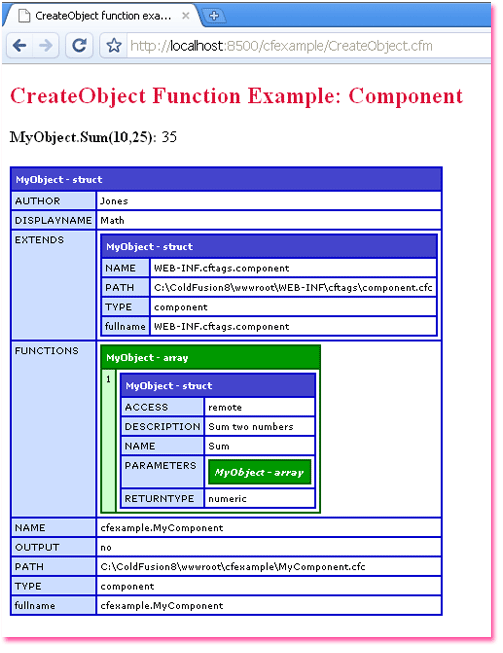Collapse the MyObject - array header under FUNCTIONS
Image resolution: width=503 pixels, height=653 pixels.
210,358
